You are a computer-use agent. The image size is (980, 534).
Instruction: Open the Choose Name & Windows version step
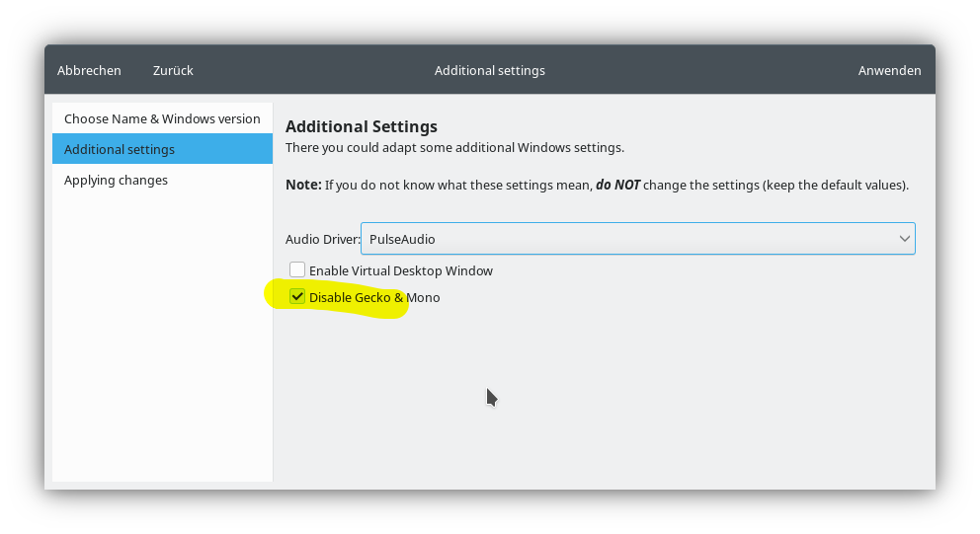[162, 118]
